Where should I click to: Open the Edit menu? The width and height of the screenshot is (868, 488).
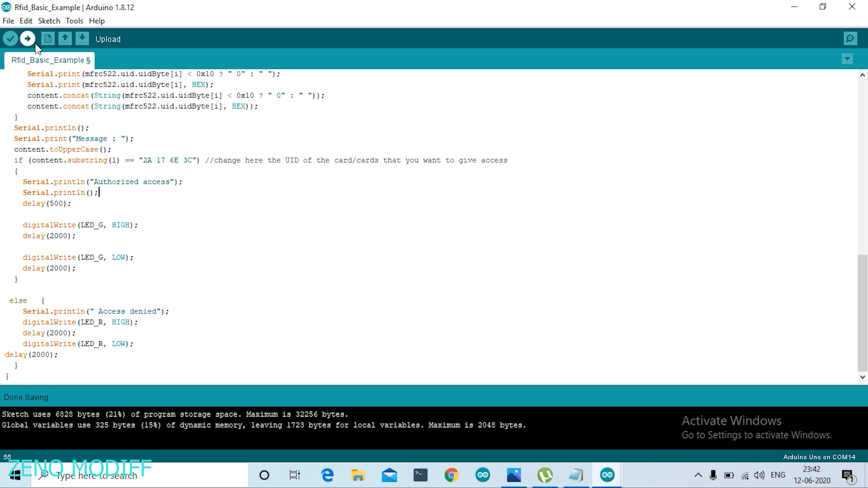(26, 21)
